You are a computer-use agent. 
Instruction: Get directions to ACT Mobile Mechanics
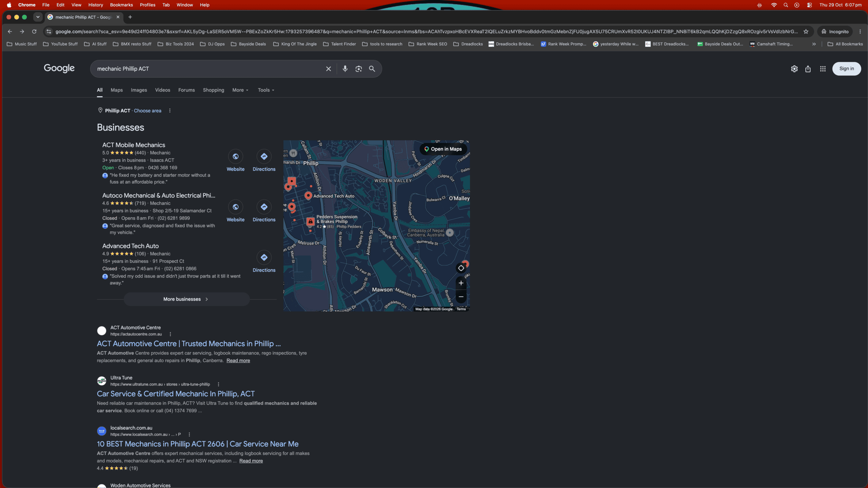[264, 156]
